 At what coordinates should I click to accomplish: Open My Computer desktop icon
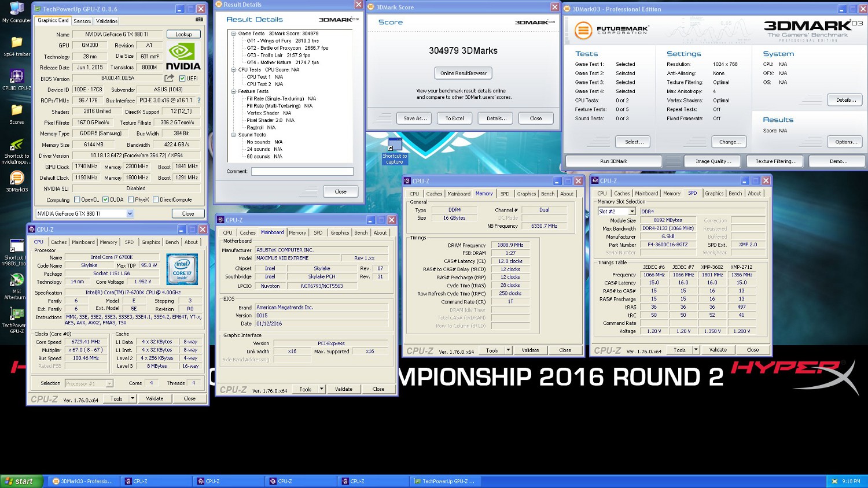[x=16, y=12]
